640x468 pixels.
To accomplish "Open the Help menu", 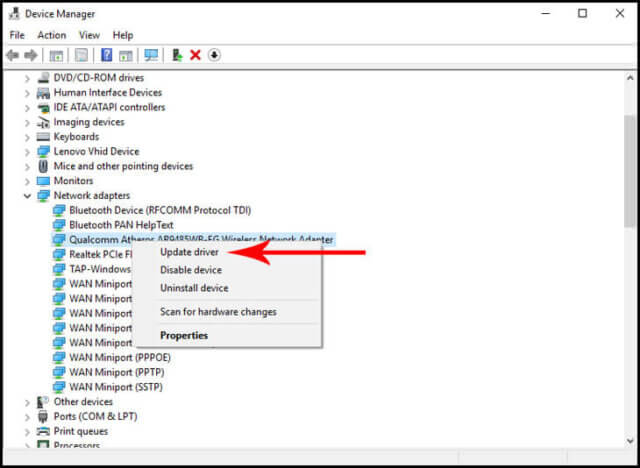I will (x=123, y=35).
